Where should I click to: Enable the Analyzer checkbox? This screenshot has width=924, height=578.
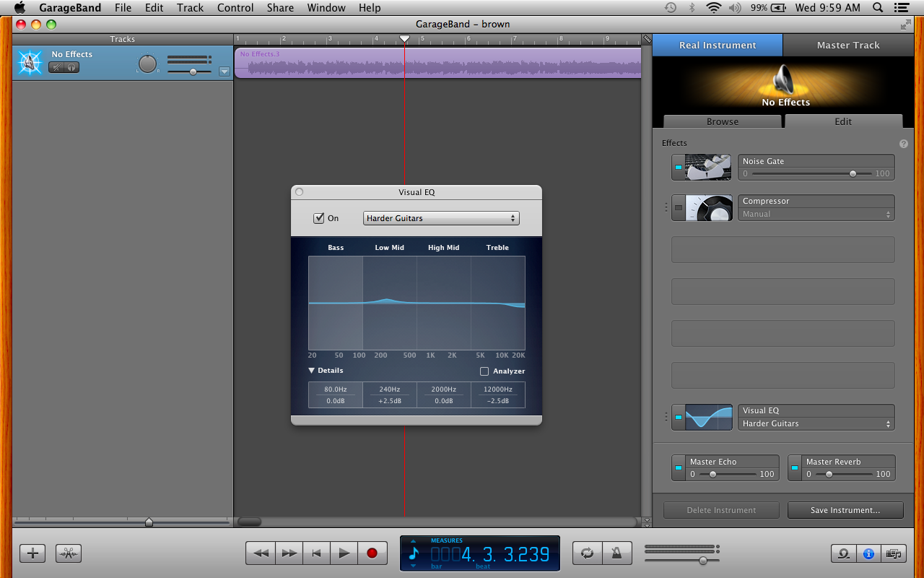click(484, 371)
